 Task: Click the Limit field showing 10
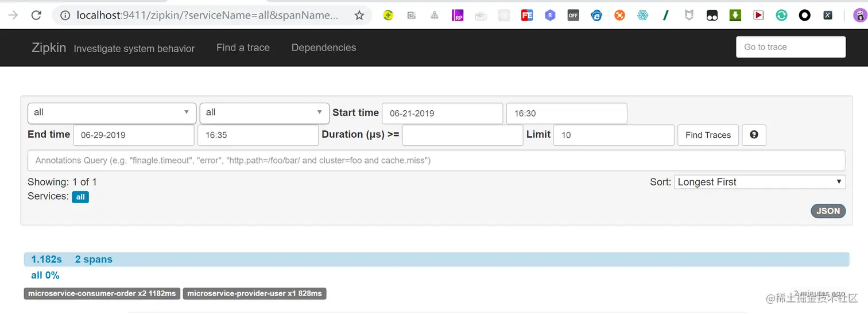click(614, 135)
